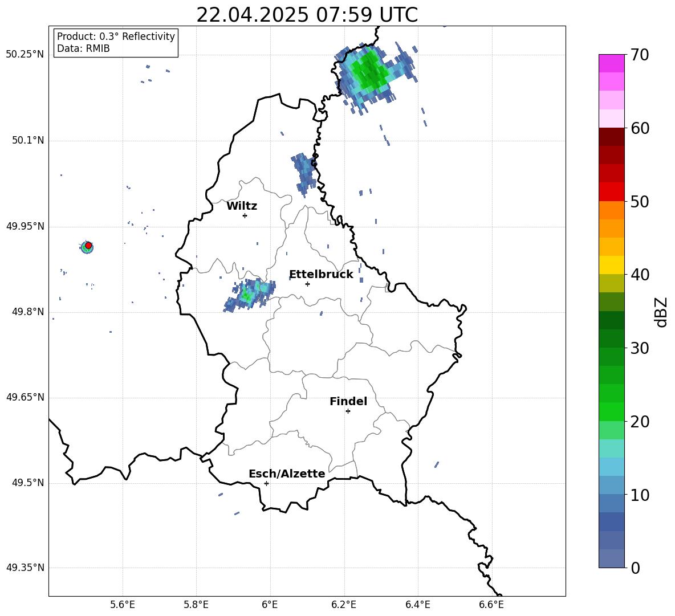
Task: Click the 6.6°E longitude label
Action: pyautogui.click(x=491, y=605)
